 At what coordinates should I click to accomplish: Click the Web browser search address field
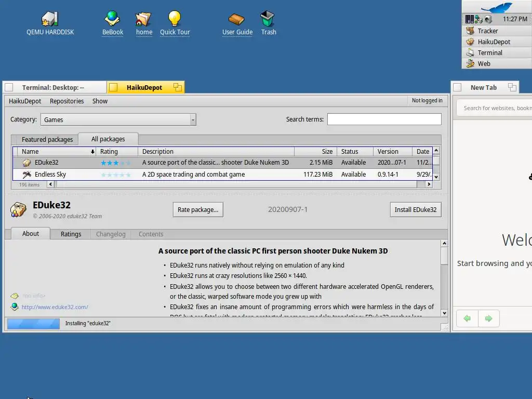coord(495,108)
